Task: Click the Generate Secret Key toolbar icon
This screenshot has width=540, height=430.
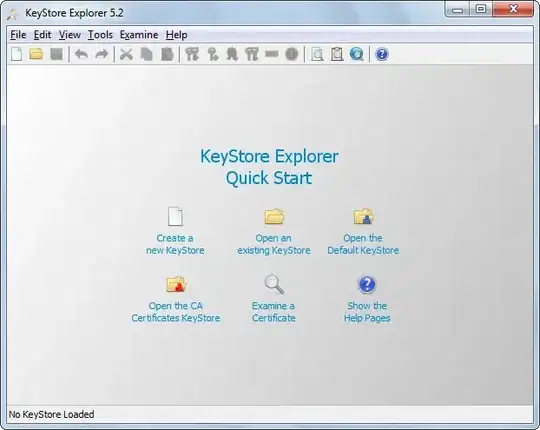Action: click(x=213, y=54)
